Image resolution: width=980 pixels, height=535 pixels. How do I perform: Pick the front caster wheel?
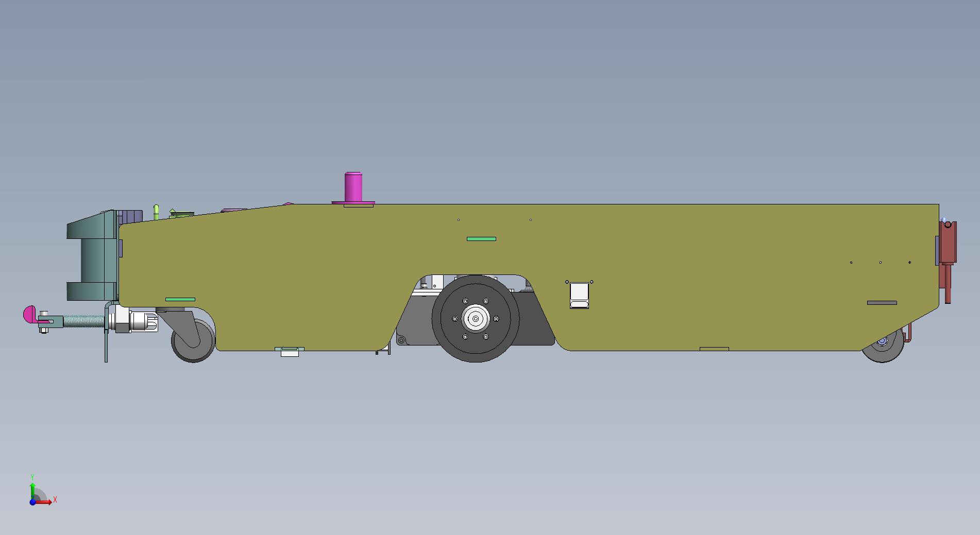192,341
